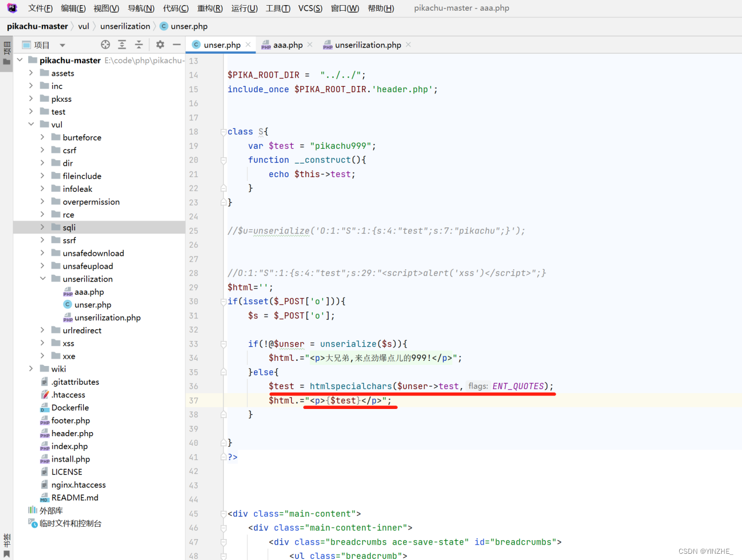Expand the wiki folder
742x560 pixels.
31,369
